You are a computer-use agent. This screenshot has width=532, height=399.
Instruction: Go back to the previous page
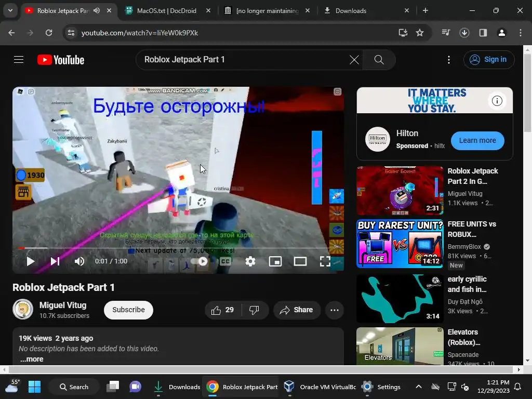pos(11,33)
